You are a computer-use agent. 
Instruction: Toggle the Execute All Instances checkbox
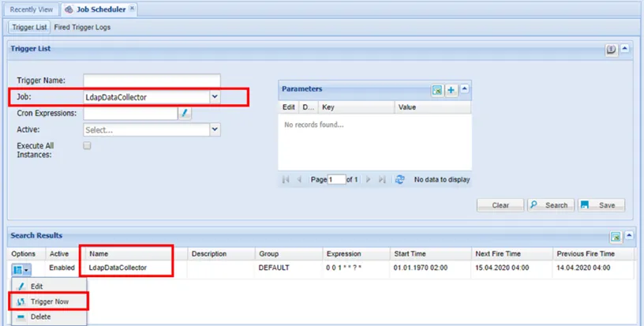coord(87,146)
